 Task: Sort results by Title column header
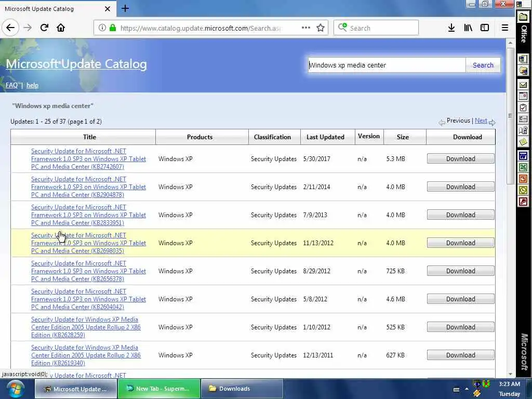click(89, 137)
